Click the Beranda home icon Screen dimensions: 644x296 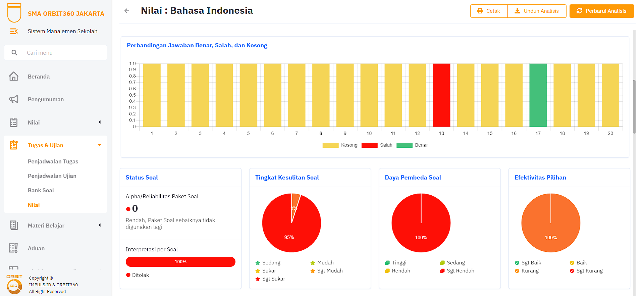pos(14,77)
